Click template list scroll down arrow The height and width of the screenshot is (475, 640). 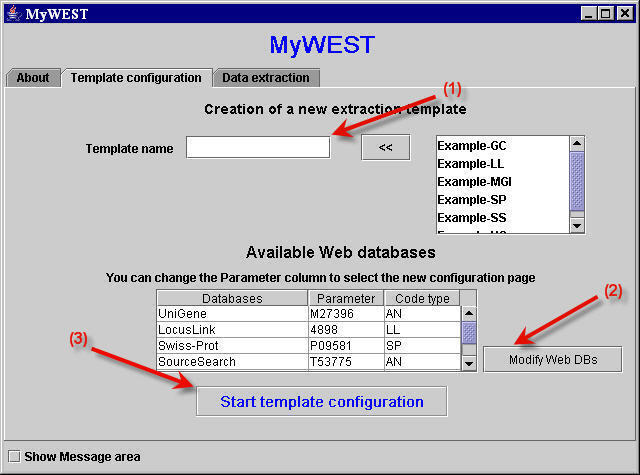(577, 226)
